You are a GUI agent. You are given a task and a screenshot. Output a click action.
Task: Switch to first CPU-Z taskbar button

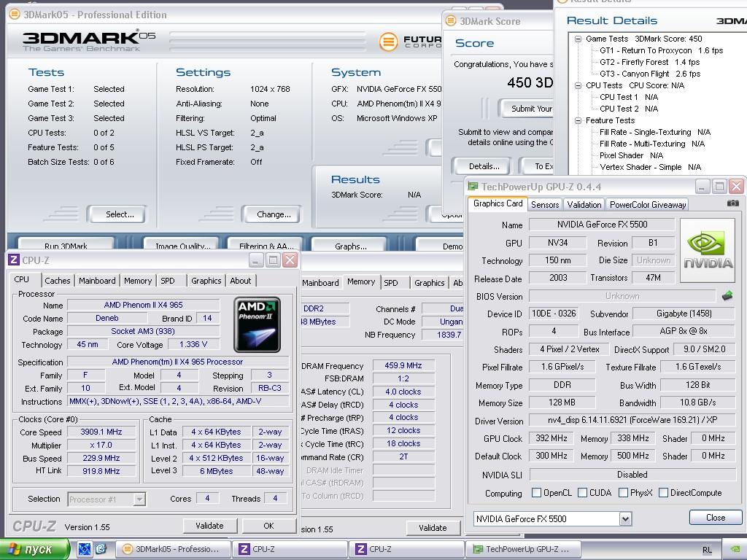[290, 549]
